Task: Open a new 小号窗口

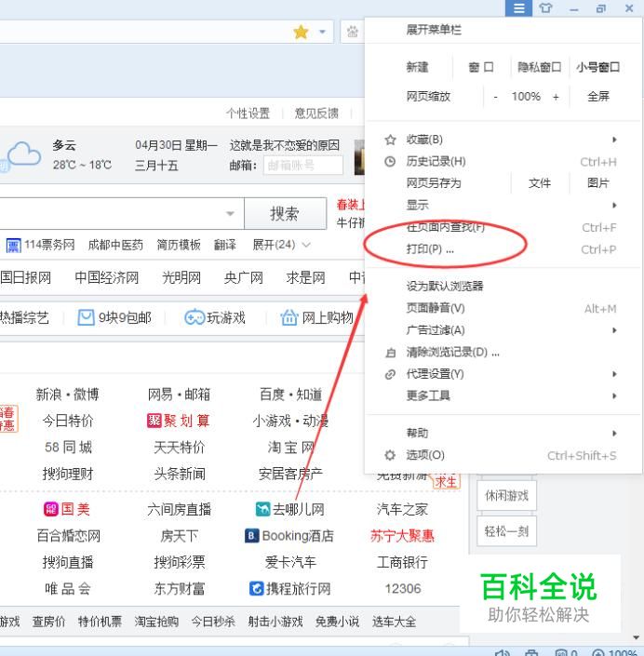Action: [598, 67]
